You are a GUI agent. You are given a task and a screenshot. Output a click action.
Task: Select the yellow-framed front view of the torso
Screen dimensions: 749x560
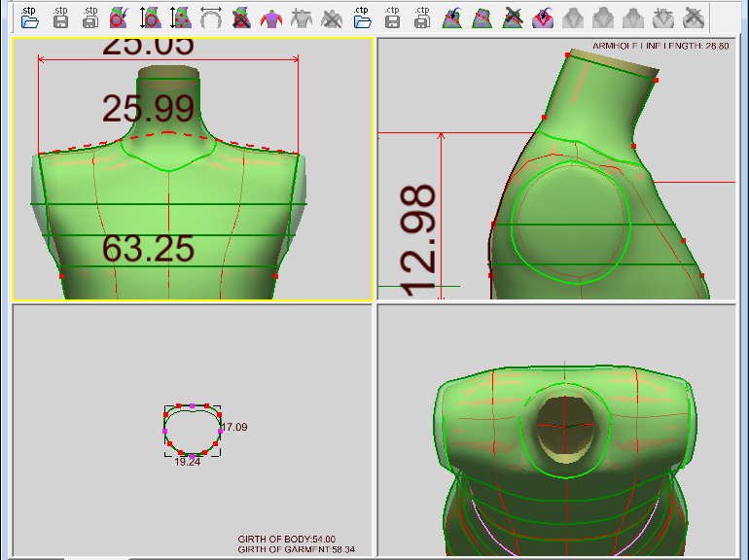point(193,169)
